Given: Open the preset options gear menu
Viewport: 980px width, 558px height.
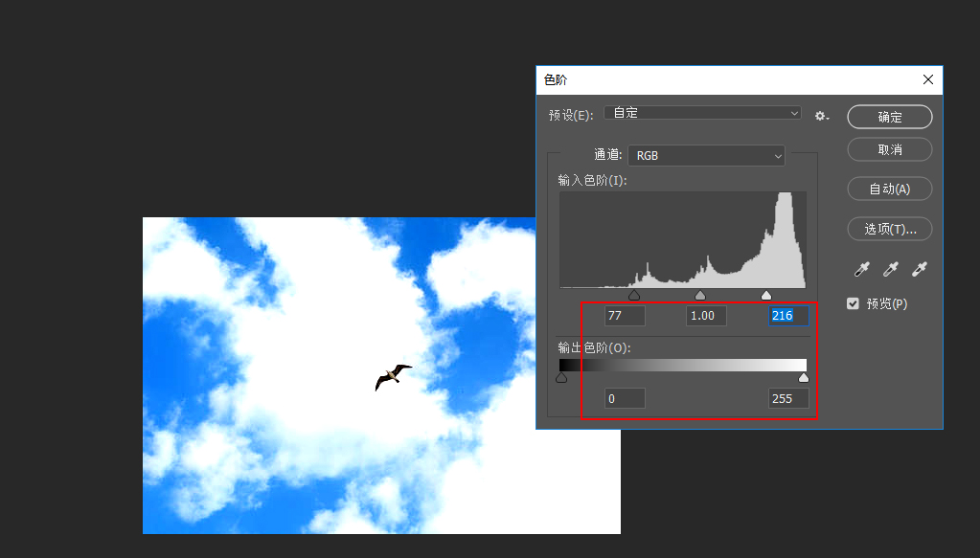Looking at the screenshot, I should tap(821, 113).
